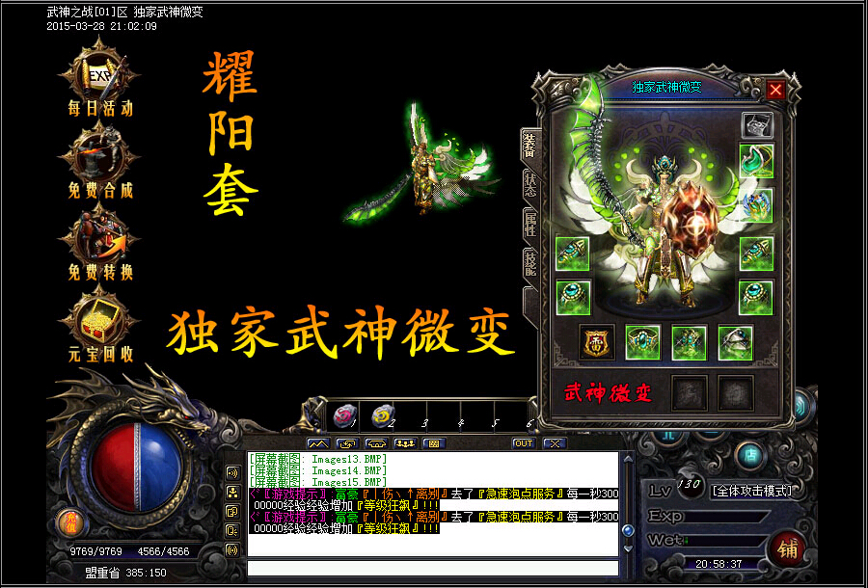Click the grid keyboard icon above chat
868x588 pixels.
(434, 443)
